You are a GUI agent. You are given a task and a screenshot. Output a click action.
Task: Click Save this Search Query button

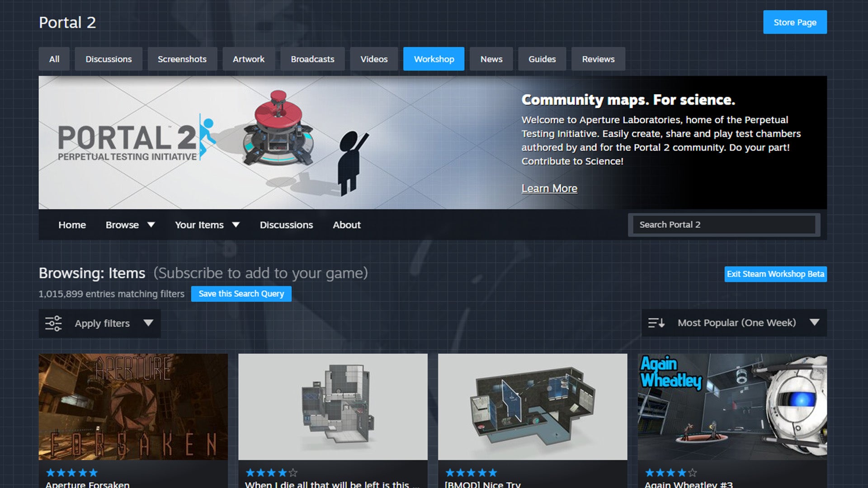241,294
